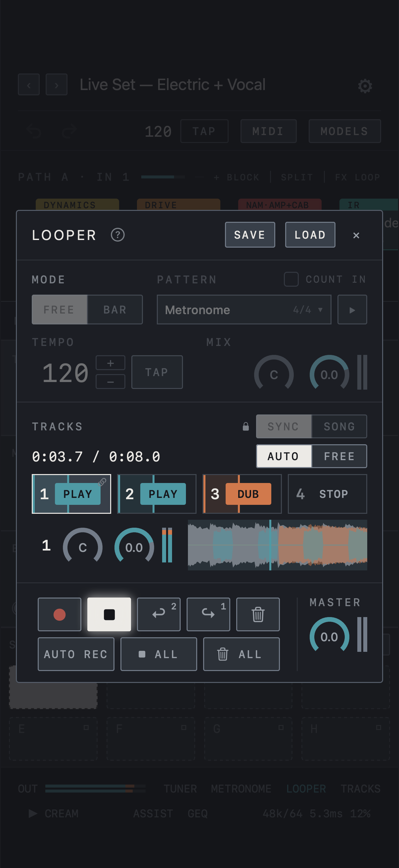Screen dimensions: 399x868
Task: Decrease tempo with minus button
Action: [x=111, y=382]
